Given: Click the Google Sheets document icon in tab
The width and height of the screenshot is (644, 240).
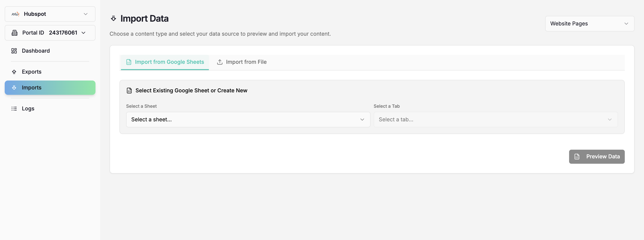Looking at the screenshot, I should [129, 62].
